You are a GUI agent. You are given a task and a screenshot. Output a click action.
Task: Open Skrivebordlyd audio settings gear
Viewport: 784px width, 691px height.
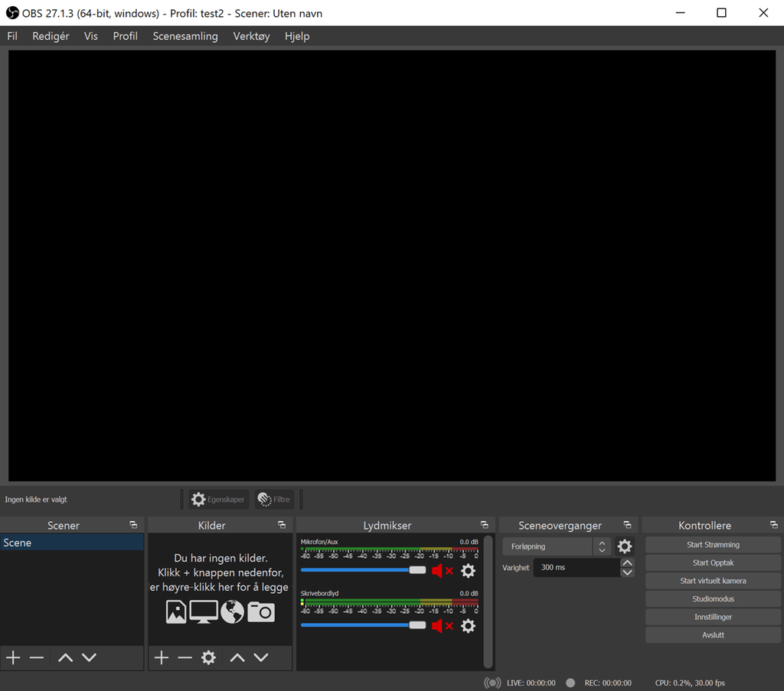tap(468, 625)
